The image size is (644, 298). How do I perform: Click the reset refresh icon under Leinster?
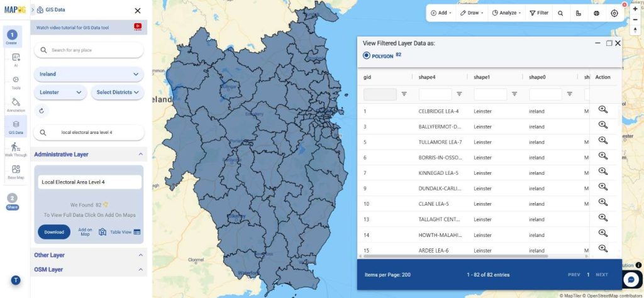pyautogui.click(x=41, y=111)
